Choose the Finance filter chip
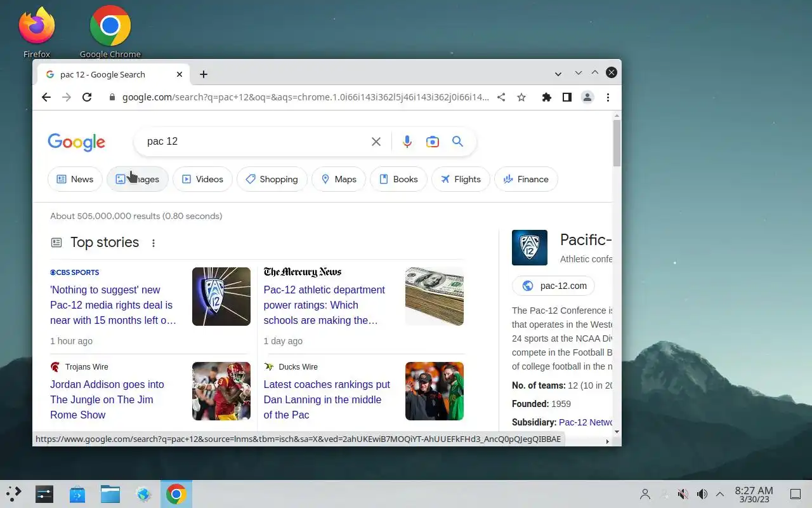This screenshot has width=812, height=508. pos(526,179)
